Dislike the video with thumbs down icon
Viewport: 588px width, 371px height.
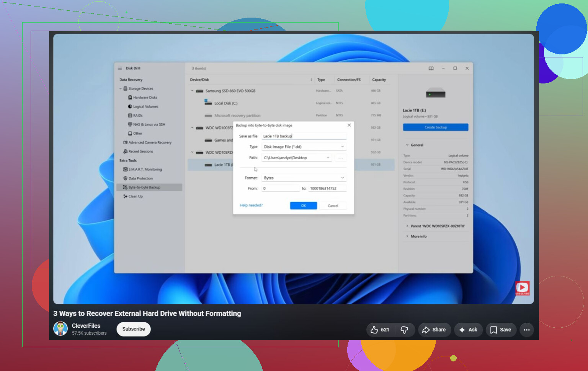405,330
